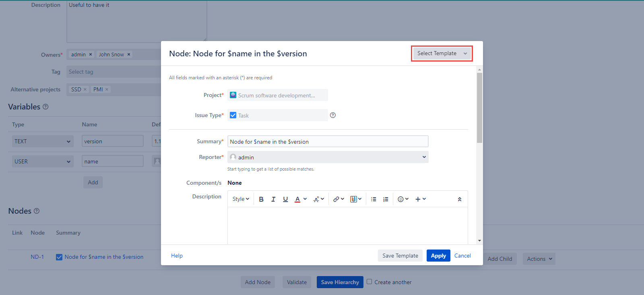Screen dimensions: 644x295
Task: Cancel the node dialog
Action: click(x=462, y=256)
